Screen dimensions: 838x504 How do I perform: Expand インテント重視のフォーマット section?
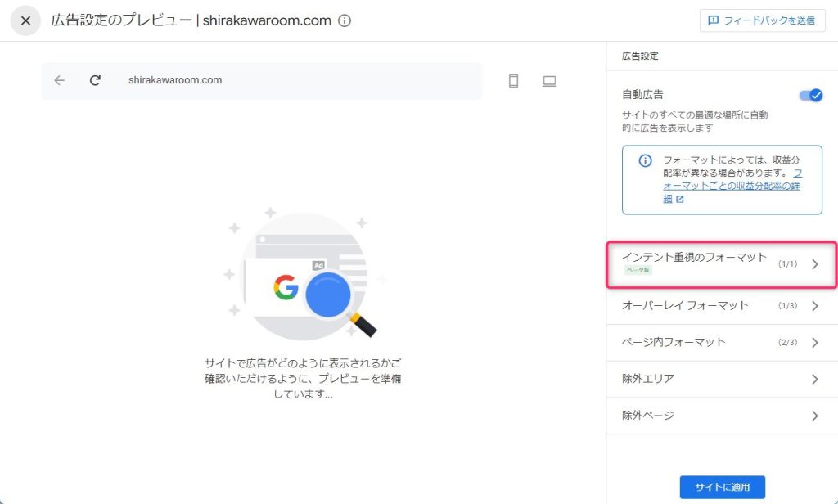pos(721,263)
